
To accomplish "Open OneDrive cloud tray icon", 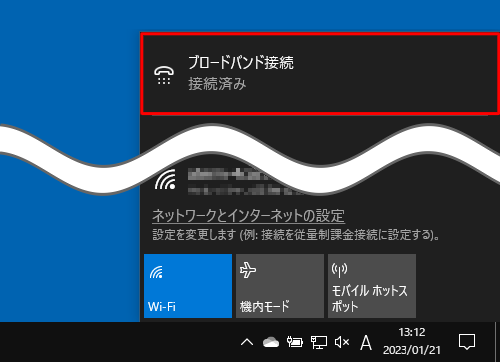I will pos(271,342).
